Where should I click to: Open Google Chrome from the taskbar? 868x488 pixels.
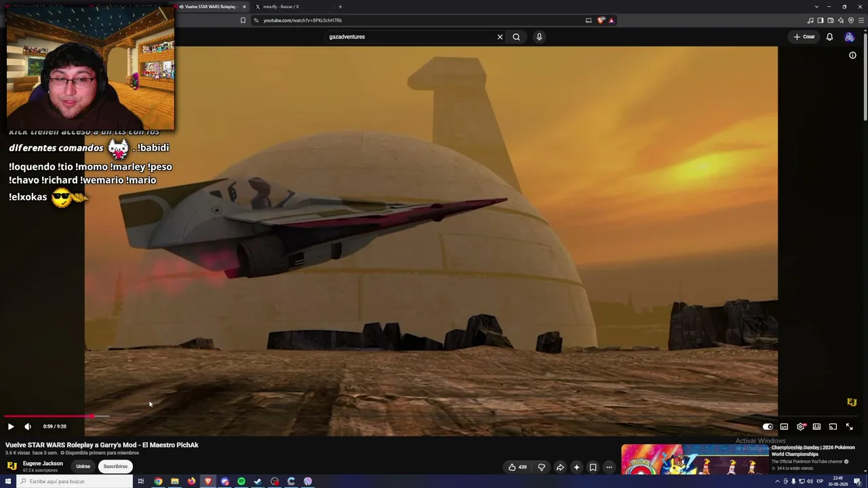coord(158,481)
